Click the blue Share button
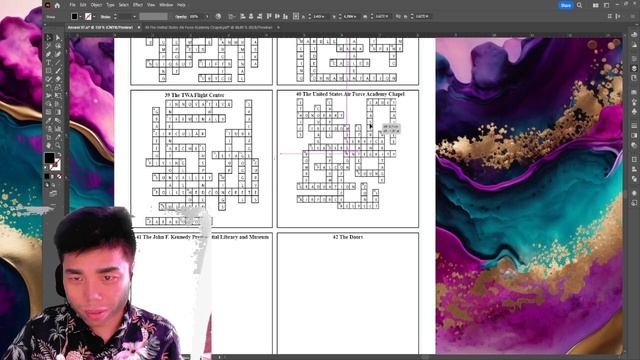Image resolution: width=640 pixels, height=360 pixels. [566, 5]
